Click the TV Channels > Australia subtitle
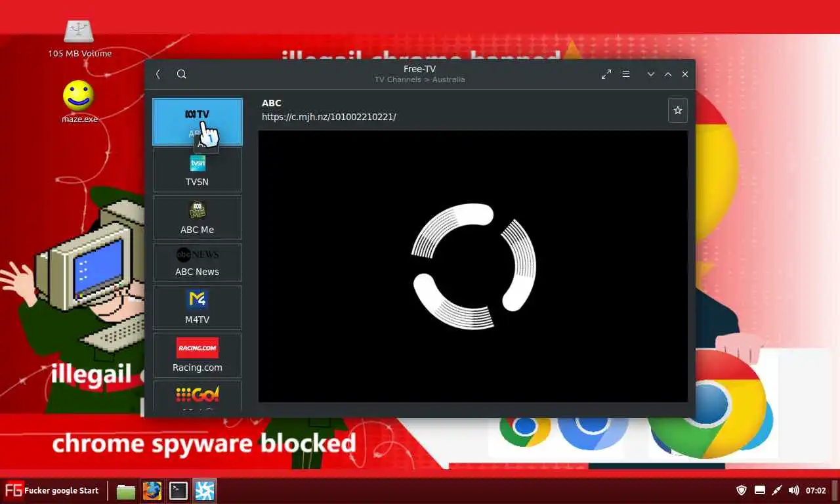Viewport: 840px width, 504px height. [x=420, y=79]
